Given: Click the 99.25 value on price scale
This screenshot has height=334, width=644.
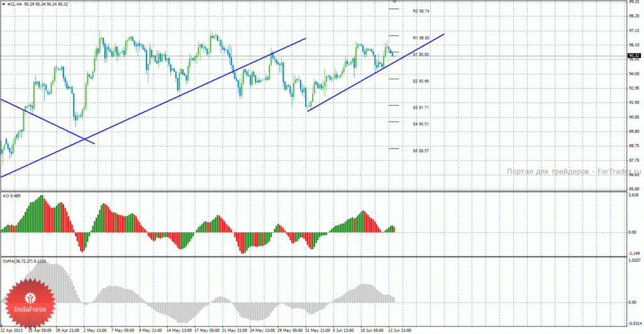Looking at the screenshot, I should 634,2.
